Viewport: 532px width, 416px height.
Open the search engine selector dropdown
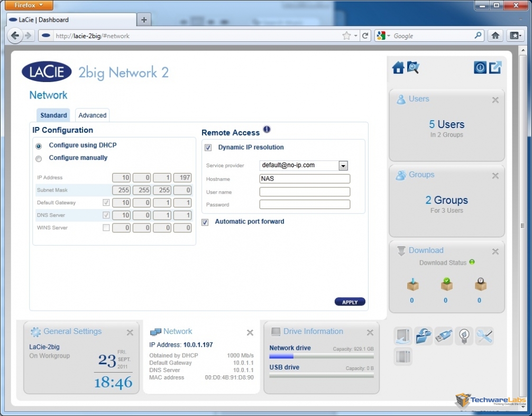389,35
